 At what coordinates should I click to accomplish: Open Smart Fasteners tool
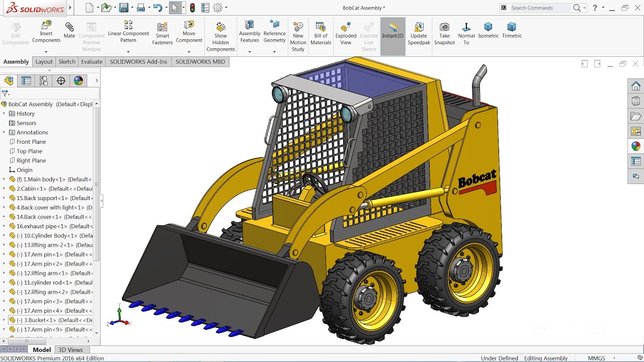click(x=163, y=33)
